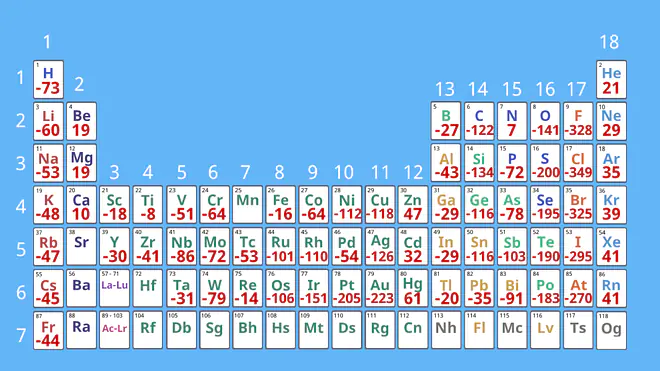This screenshot has height=371, width=660.
Task: Select the Rutherfordium (Rf) element tile
Action: pos(148,331)
